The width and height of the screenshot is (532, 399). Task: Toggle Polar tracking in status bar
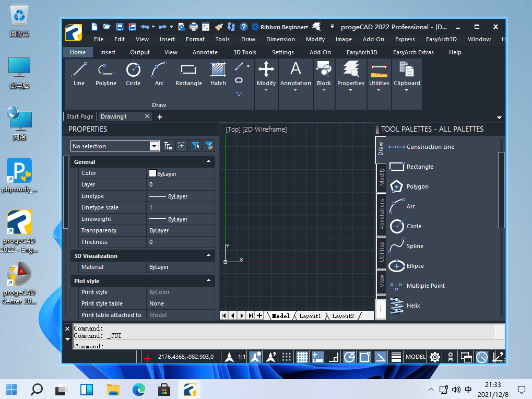tap(349, 357)
